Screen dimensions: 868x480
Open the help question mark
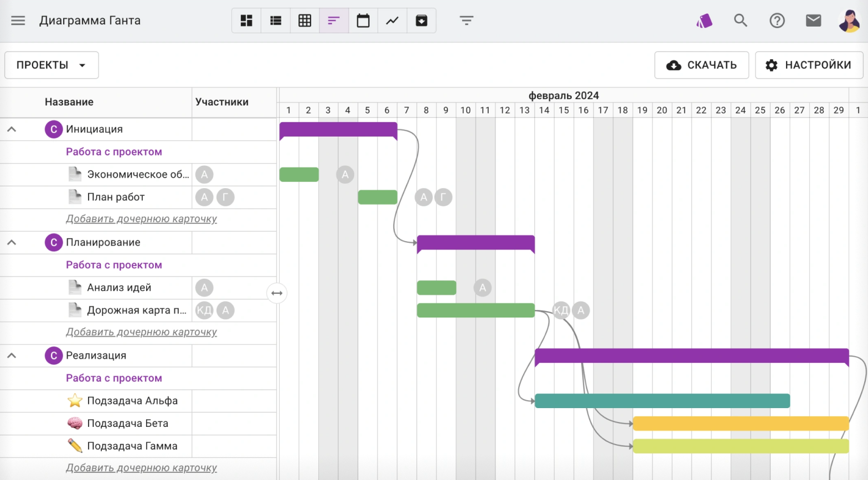click(777, 20)
